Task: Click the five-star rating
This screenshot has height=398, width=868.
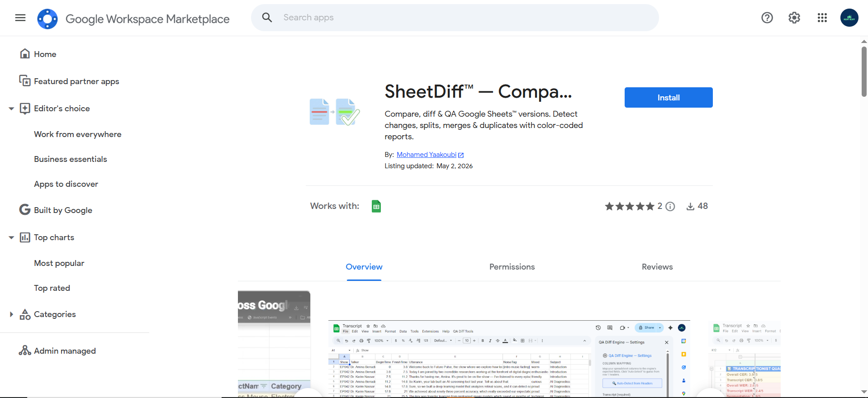Action: coord(630,207)
